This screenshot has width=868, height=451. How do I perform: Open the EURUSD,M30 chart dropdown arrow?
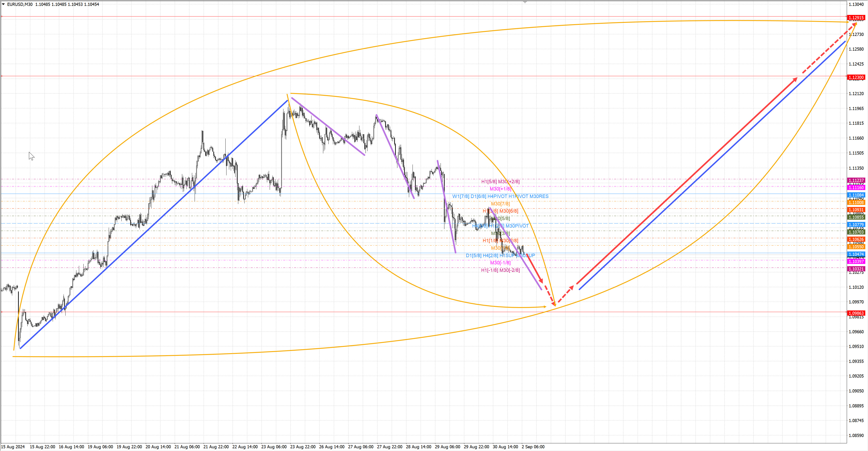[3, 4]
